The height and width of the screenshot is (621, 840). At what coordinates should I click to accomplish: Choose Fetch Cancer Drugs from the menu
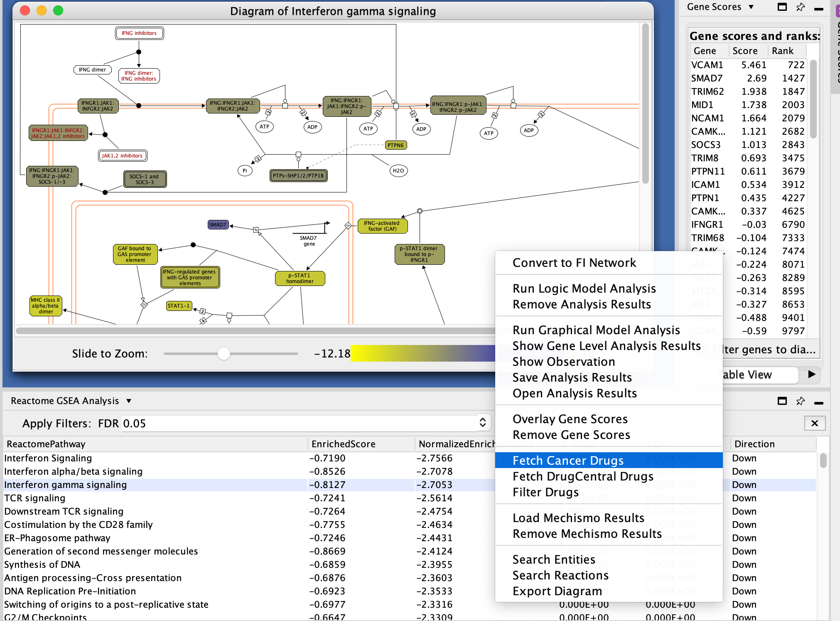(567, 461)
